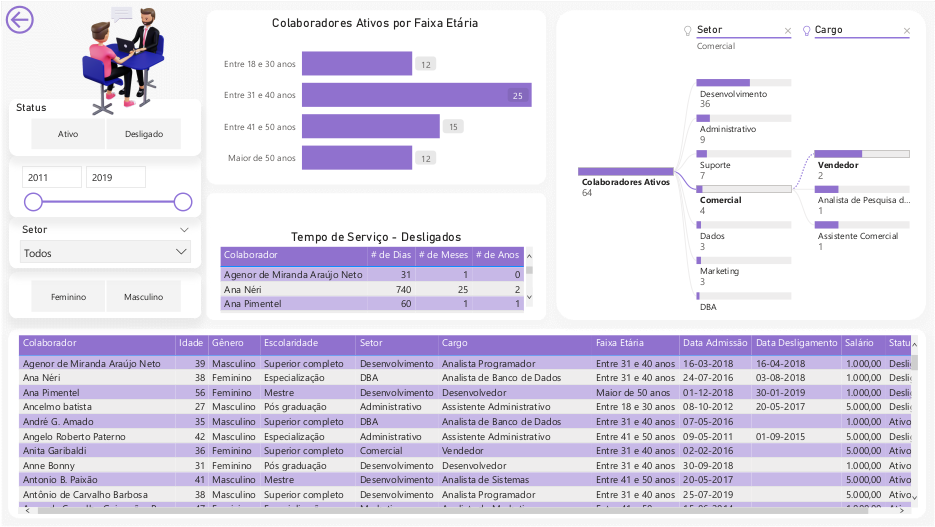Sort table by Colaborador column header
This screenshot has height=527, width=935.
tap(50, 343)
